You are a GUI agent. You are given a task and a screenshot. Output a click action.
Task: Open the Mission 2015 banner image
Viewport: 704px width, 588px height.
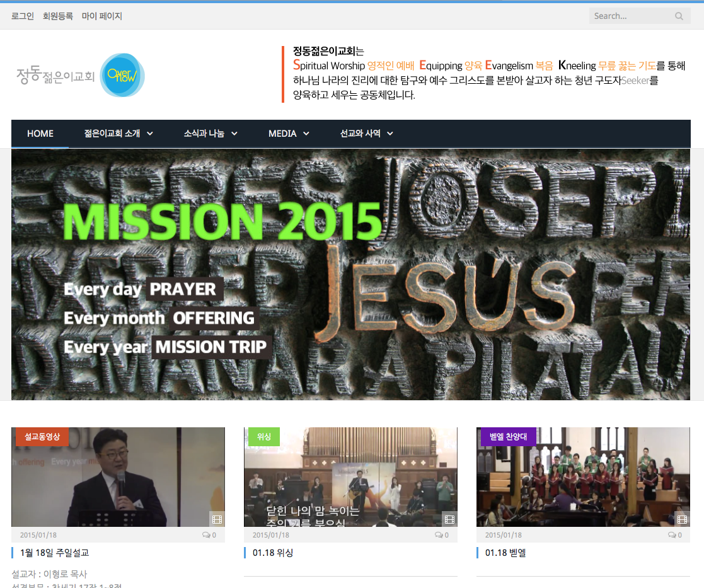click(350, 274)
